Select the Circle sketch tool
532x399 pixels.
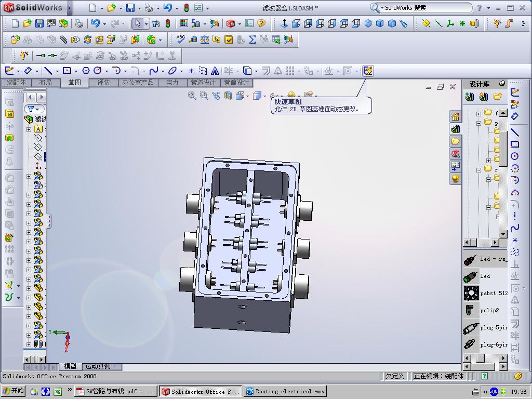tap(98, 71)
